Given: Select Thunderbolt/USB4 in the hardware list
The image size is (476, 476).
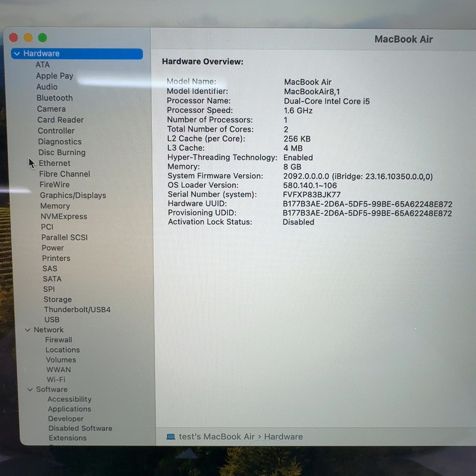Looking at the screenshot, I should 77,310.
